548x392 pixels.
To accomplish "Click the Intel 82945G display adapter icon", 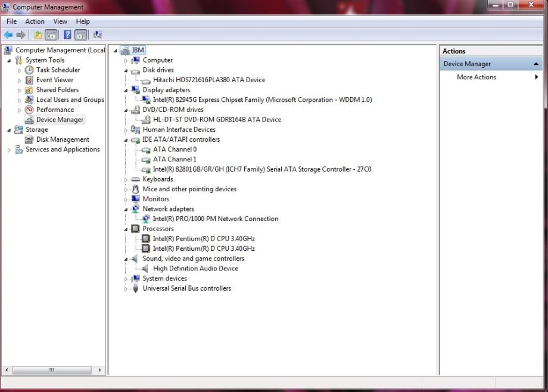I will pos(146,100).
